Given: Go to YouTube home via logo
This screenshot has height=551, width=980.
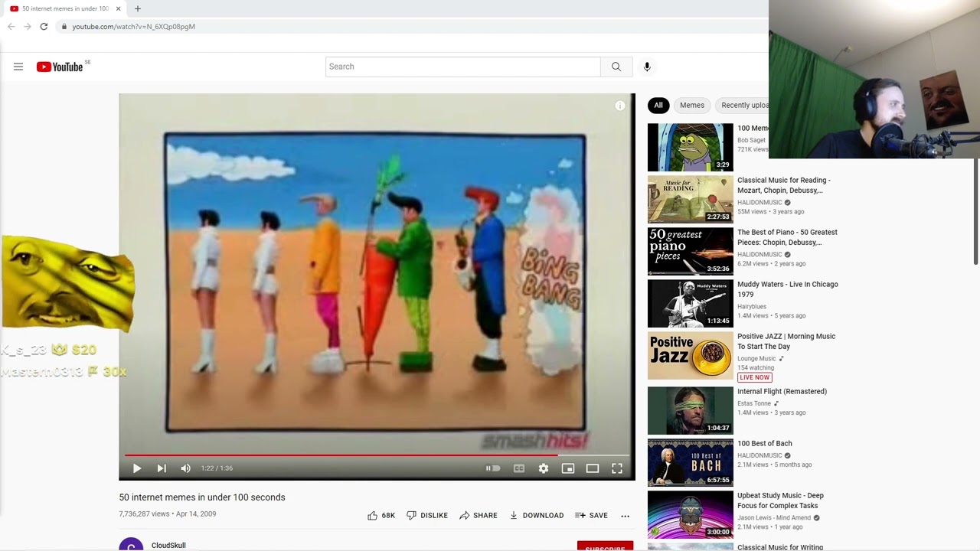Looking at the screenshot, I should coord(60,67).
